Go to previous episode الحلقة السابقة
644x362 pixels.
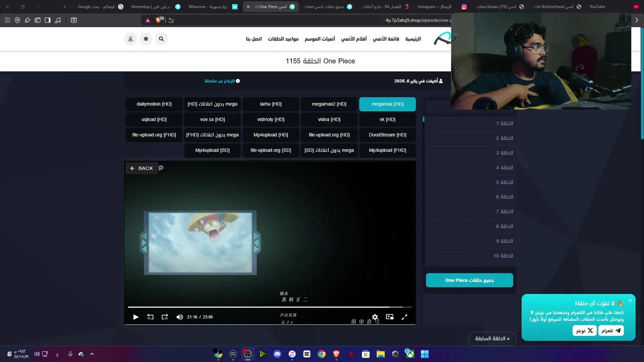pyautogui.click(x=493, y=338)
